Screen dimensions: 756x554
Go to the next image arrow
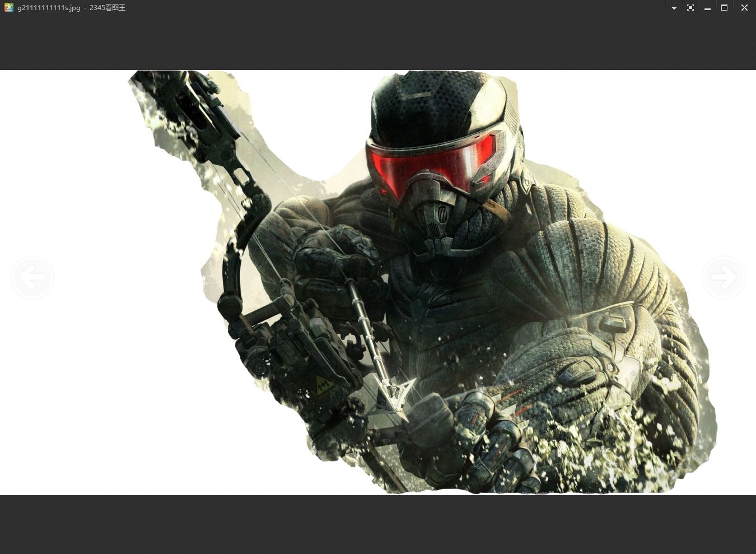click(724, 277)
